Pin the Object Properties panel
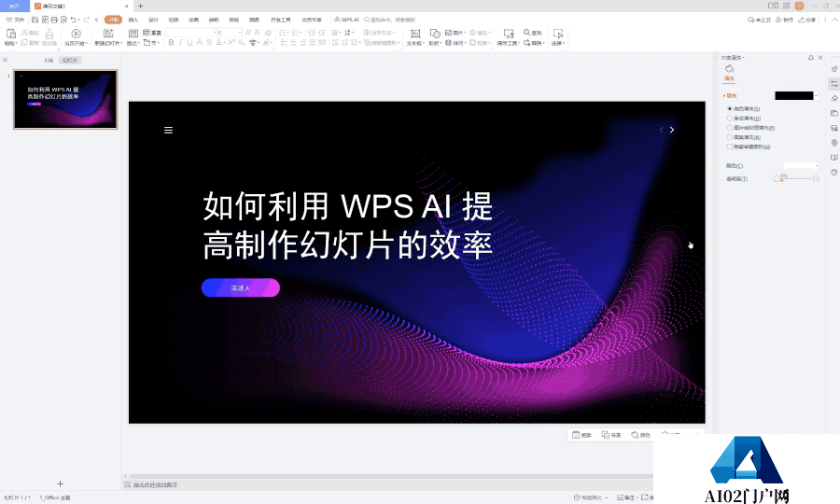This screenshot has height=504, width=840. pos(810,57)
